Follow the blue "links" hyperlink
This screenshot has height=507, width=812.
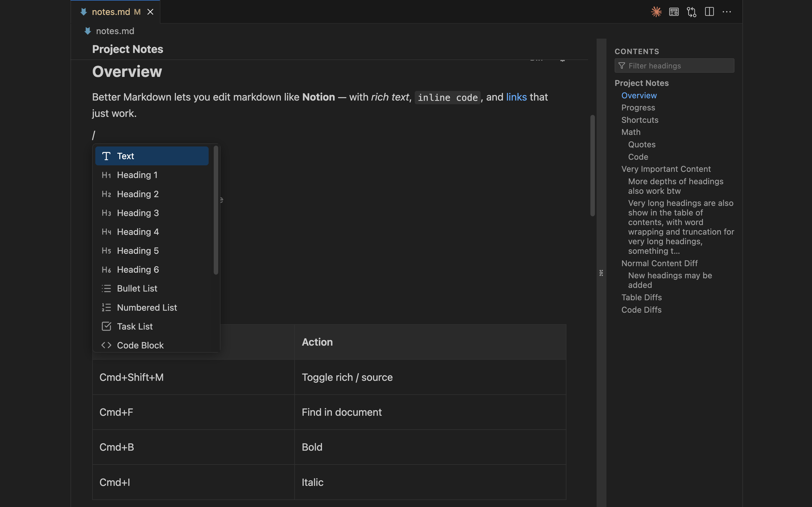point(517,97)
